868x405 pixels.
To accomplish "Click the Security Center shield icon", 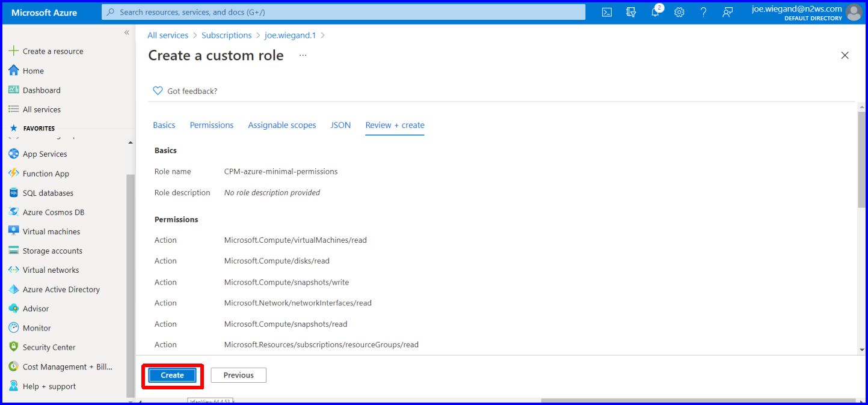I will 13,347.
